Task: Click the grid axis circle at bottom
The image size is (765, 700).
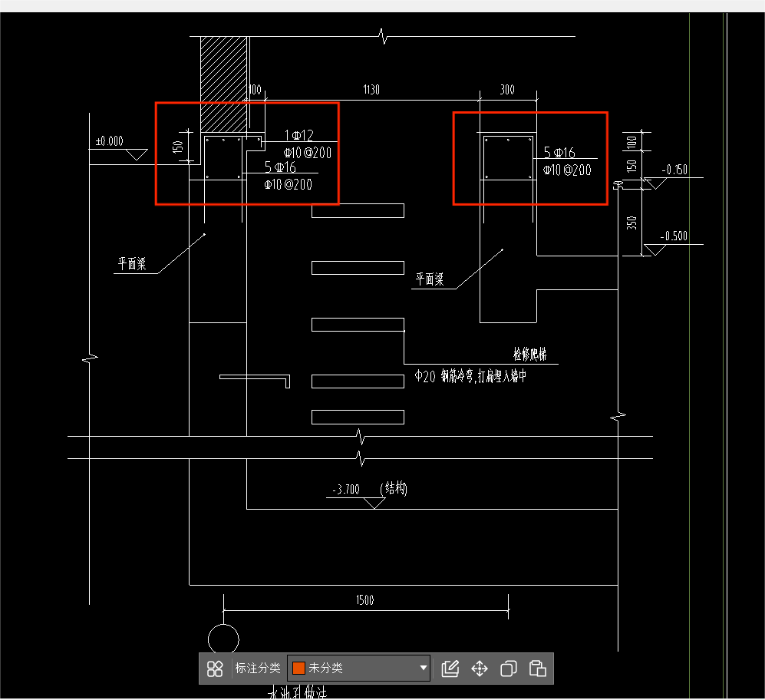Action: [223, 639]
